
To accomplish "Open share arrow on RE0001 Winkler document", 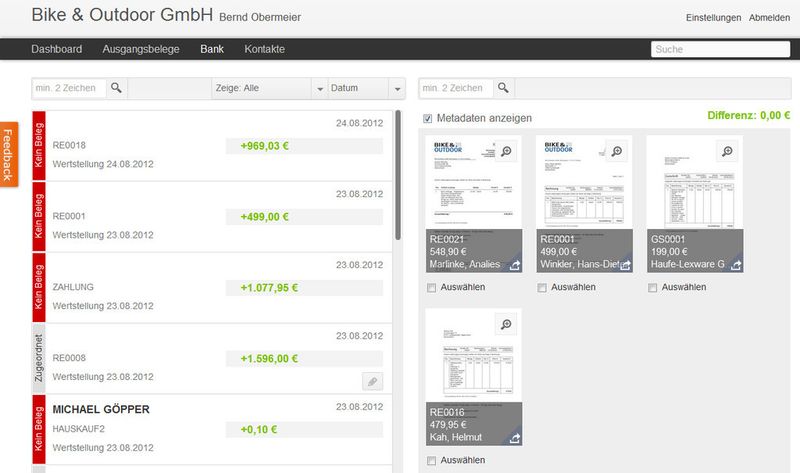I will click(626, 265).
